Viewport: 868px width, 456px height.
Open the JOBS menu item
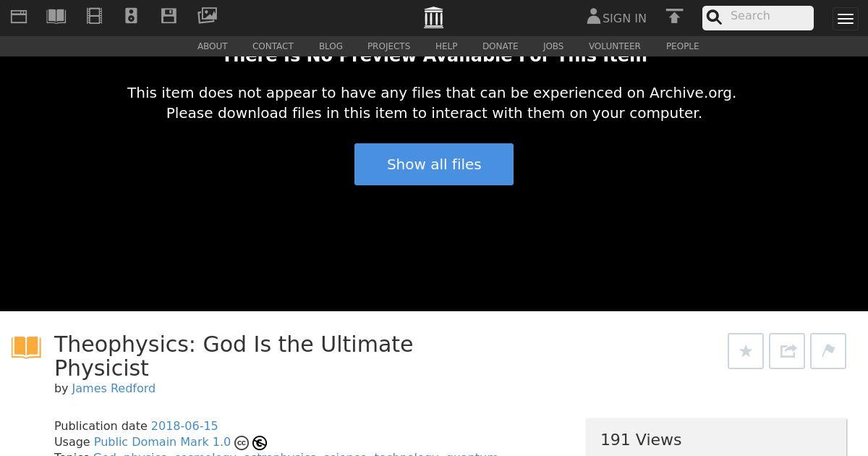(553, 46)
